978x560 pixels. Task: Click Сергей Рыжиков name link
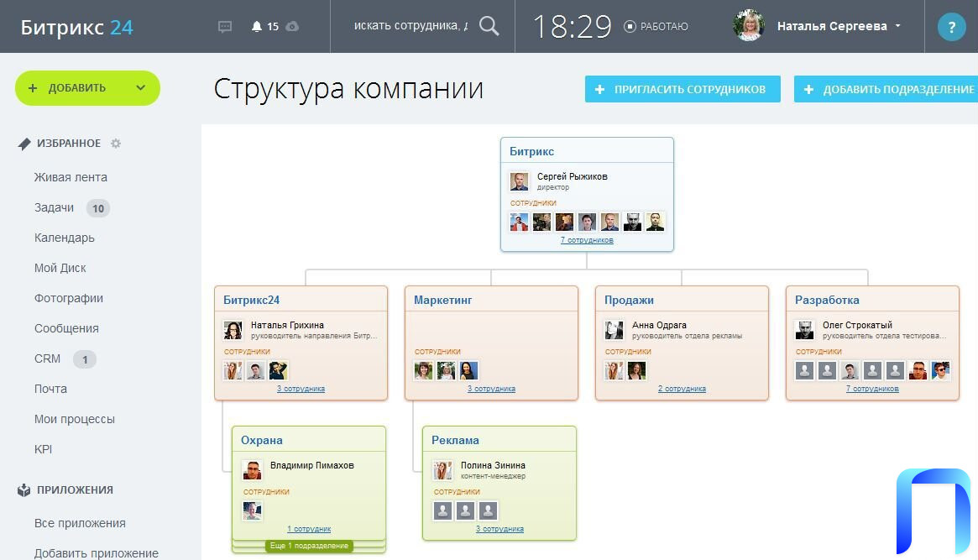tap(572, 176)
